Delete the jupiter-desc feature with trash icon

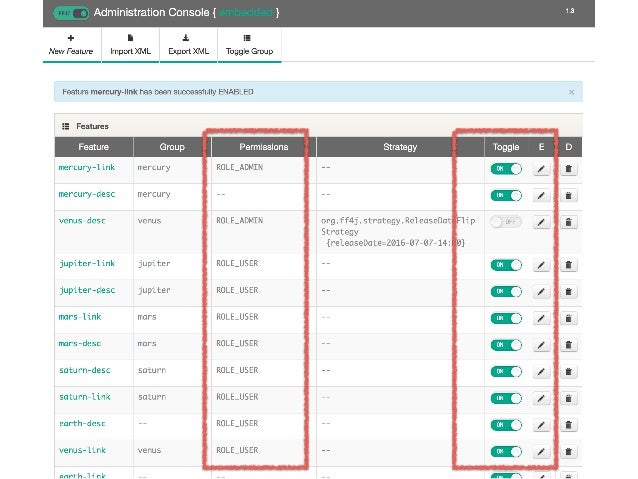coord(568,292)
